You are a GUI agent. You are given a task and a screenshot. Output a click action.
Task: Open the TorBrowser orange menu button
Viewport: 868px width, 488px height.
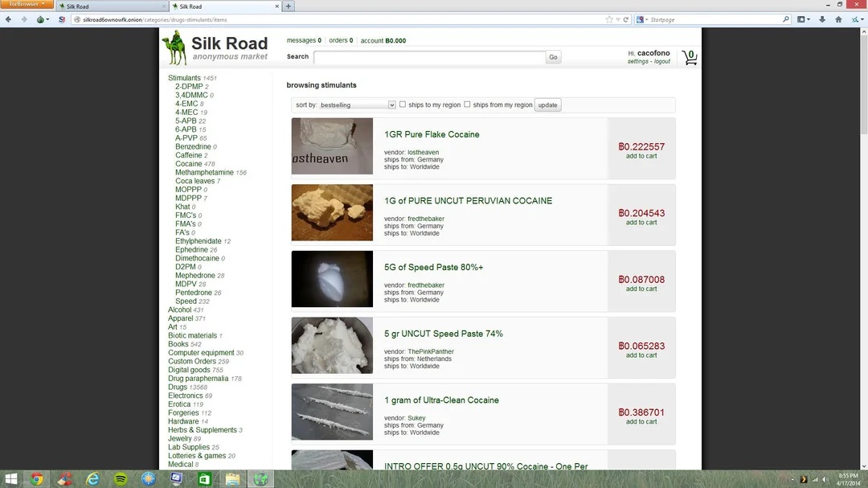coord(27,5)
